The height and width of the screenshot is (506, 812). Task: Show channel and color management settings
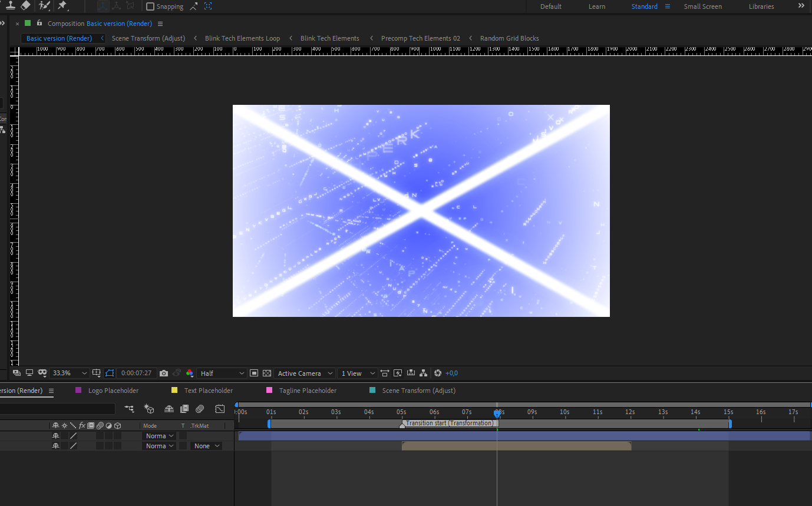click(190, 373)
